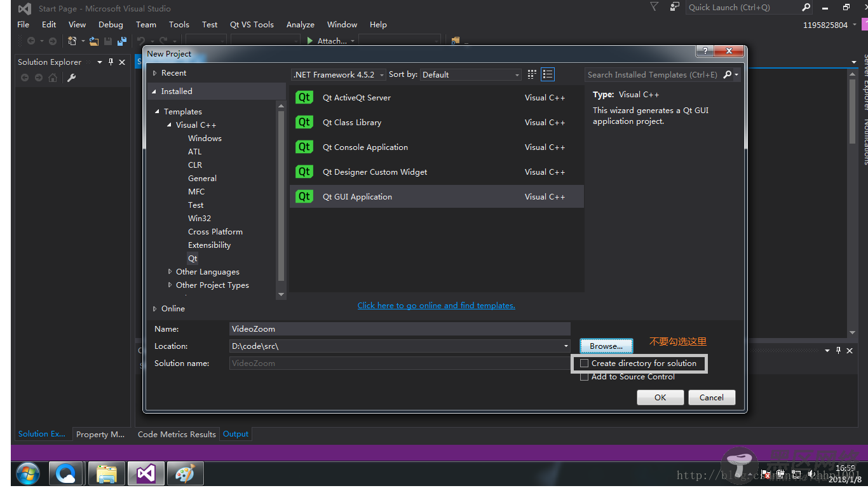Viewport: 868px width, 488px height.
Task: Open the File menu
Action: (24, 24)
